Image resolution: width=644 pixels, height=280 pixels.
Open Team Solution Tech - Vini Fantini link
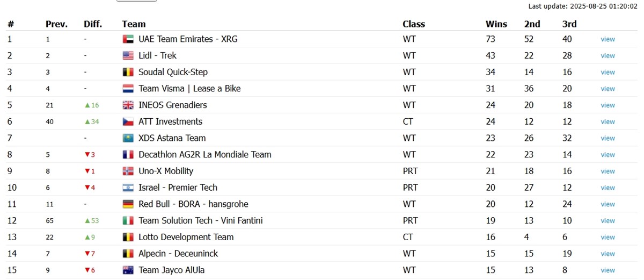[x=201, y=221]
